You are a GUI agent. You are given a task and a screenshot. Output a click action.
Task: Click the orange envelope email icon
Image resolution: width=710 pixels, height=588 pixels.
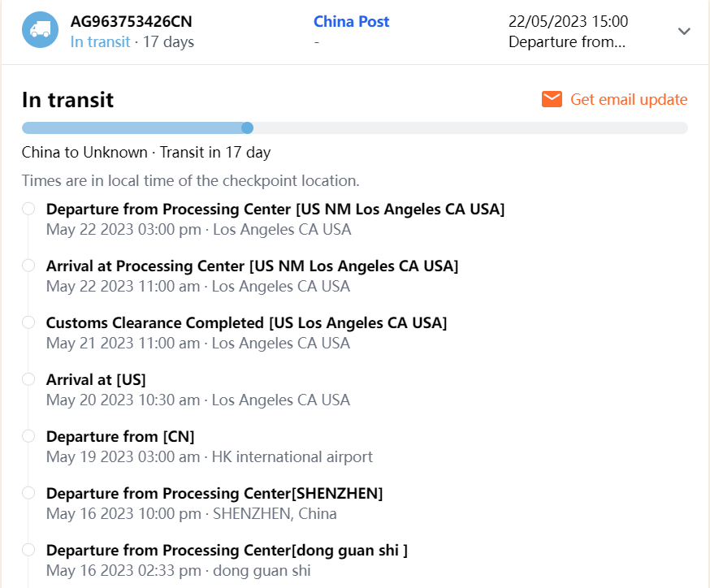point(552,99)
